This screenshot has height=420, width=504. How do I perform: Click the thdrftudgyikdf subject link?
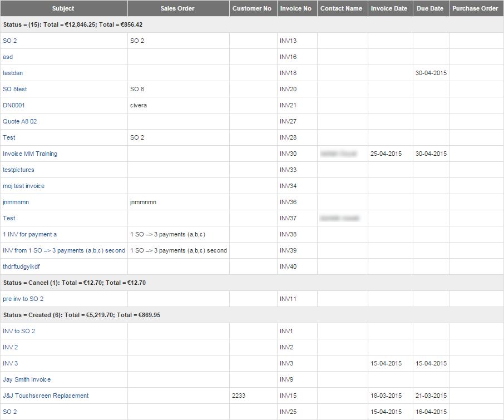(x=21, y=266)
